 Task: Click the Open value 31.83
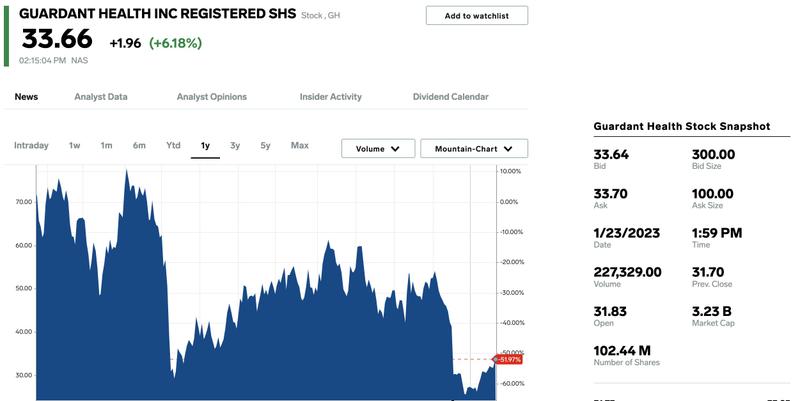tap(610, 311)
